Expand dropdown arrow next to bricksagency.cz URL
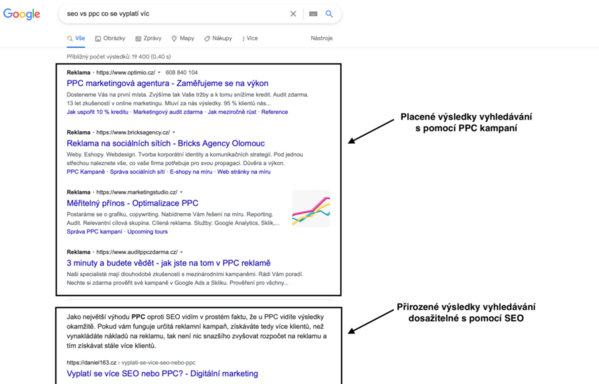This screenshot has height=384, width=599. [x=174, y=133]
